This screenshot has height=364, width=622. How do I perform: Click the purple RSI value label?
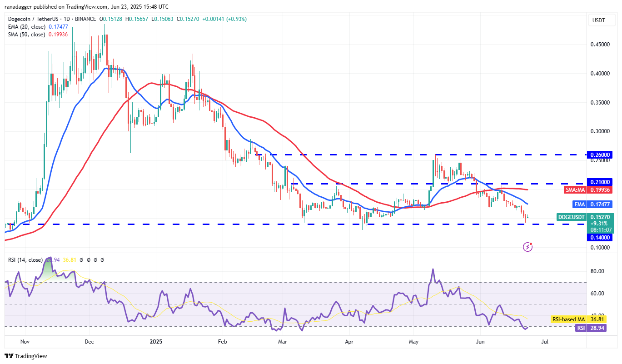tap(580, 327)
